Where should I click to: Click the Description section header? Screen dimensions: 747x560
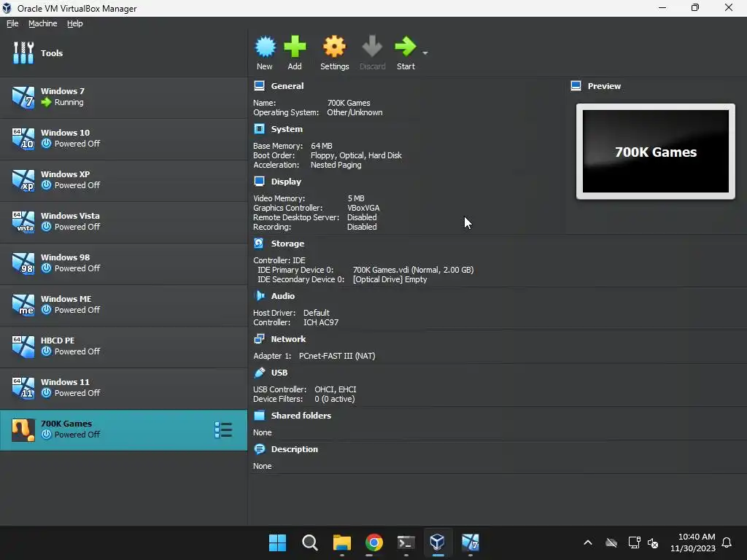point(295,449)
